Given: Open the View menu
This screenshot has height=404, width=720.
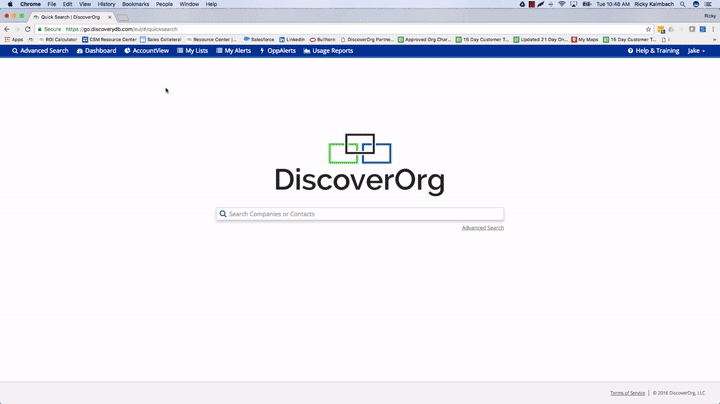Looking at the screenshot, I should 85,4.
